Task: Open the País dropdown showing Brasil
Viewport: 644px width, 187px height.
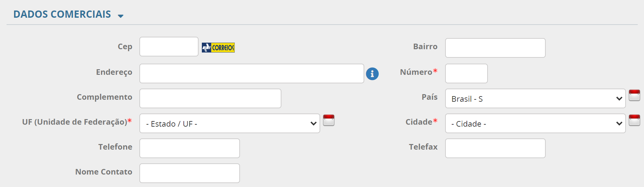Action: pyautogui.click(x=535, y=98)
